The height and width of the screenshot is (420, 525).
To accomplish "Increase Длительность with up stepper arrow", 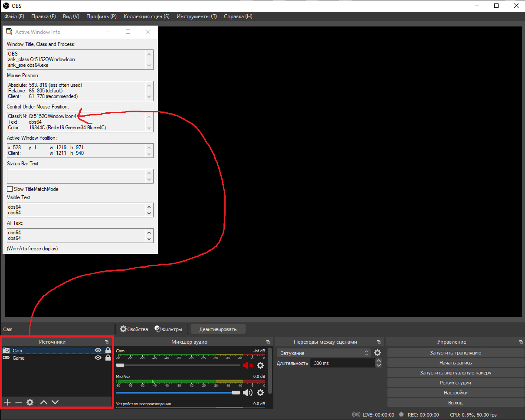I will point(378,361).
